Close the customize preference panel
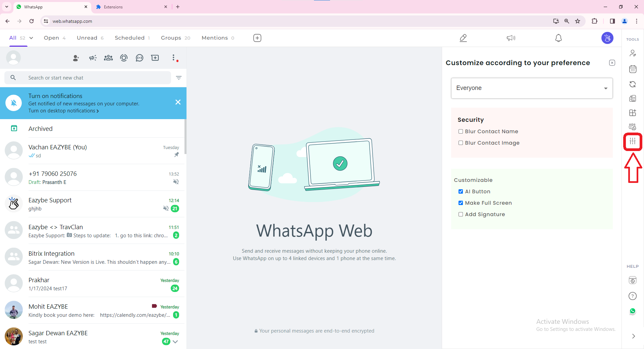The height and width of the screenshot is (349, 644). (x=612, y=63)
